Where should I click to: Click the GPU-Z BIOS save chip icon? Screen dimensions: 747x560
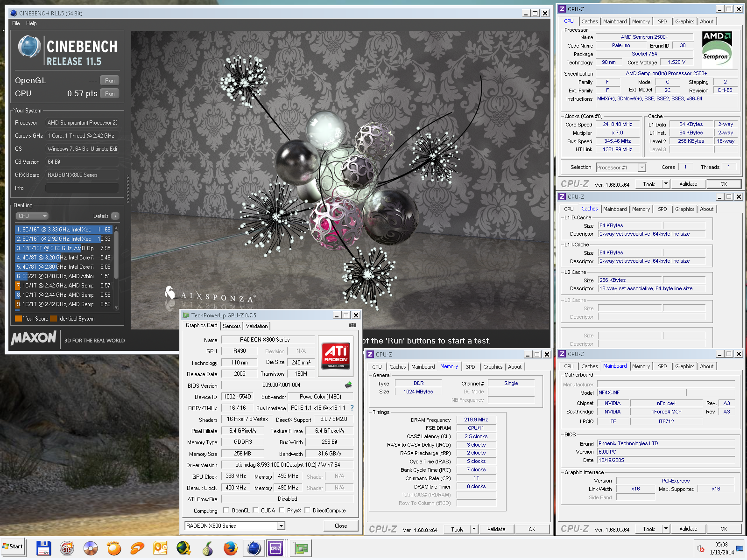(348, 385)
